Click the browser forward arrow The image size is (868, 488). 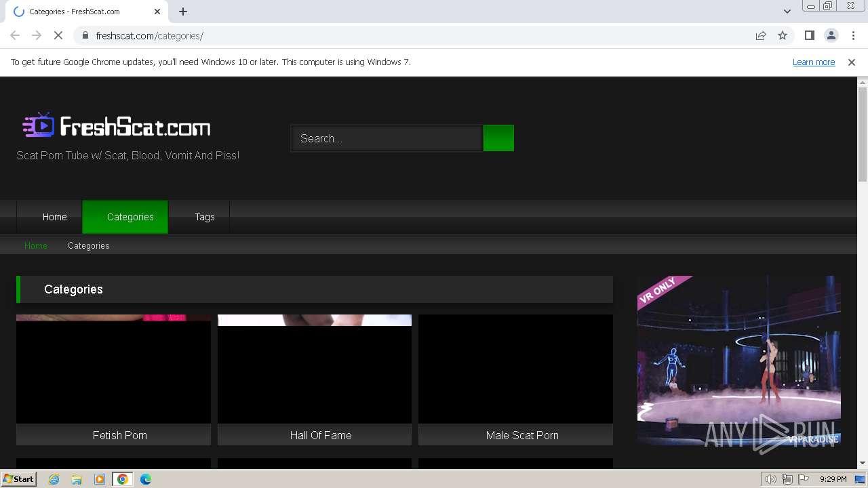pyautogui.click(x=37, y=35)
